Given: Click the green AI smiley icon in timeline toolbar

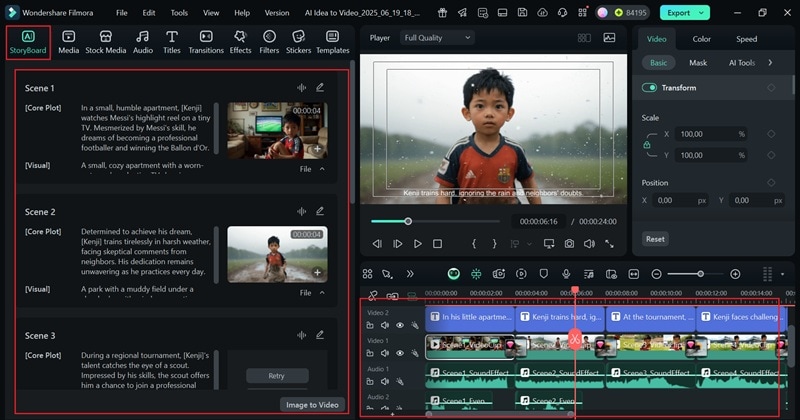Looking at the screenshot, I should click(454, 274).
